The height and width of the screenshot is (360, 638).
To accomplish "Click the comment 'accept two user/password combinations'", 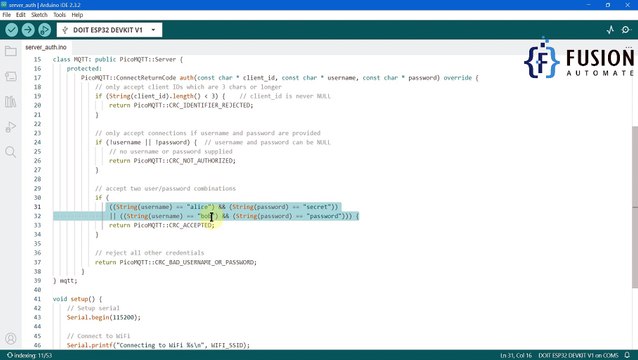I will click(166, 189).
